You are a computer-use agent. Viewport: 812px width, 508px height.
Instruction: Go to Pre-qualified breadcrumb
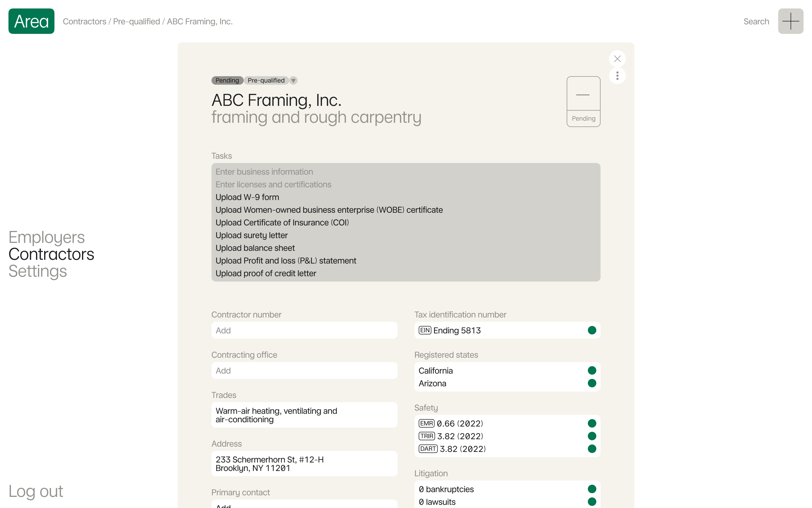[137, 21]
